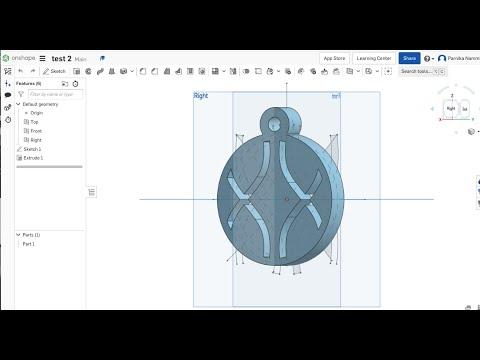Open the versions and history graph icon next to Main

(x=102, y=58)
